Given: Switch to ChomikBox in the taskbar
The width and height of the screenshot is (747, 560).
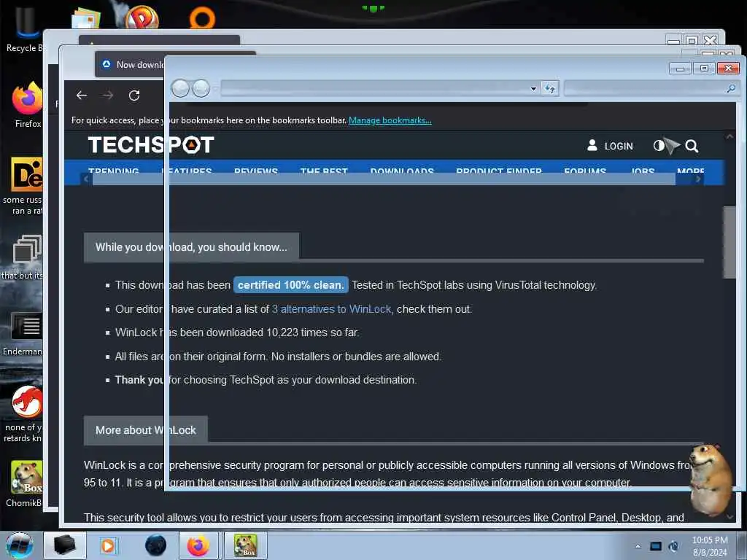Looking at the screenshot, I should 245,545.
